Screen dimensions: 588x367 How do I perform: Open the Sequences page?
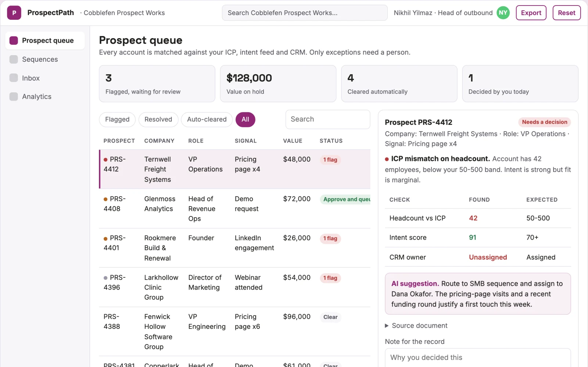point(45,59)
